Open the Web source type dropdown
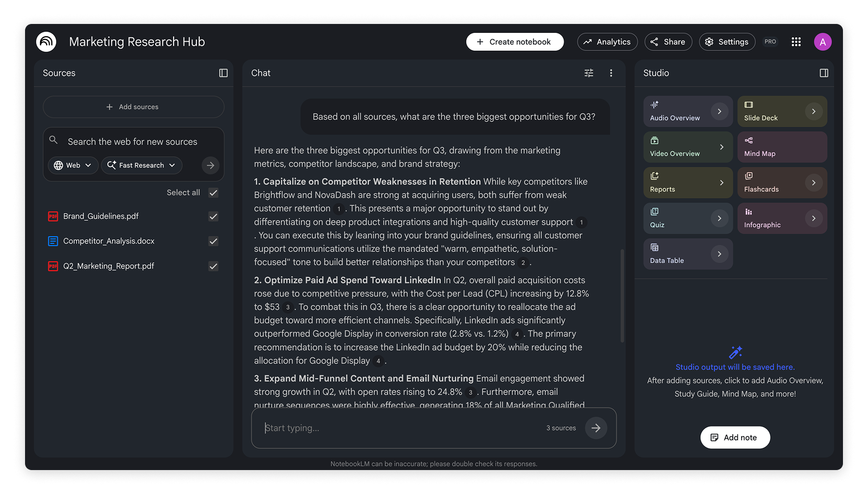868x494 pixels. click(73, 165)
